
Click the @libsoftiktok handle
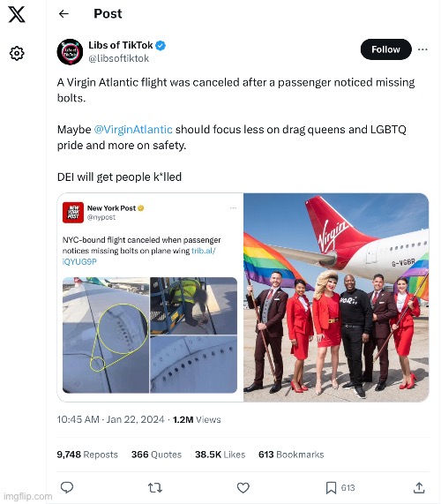click(118, 58)
